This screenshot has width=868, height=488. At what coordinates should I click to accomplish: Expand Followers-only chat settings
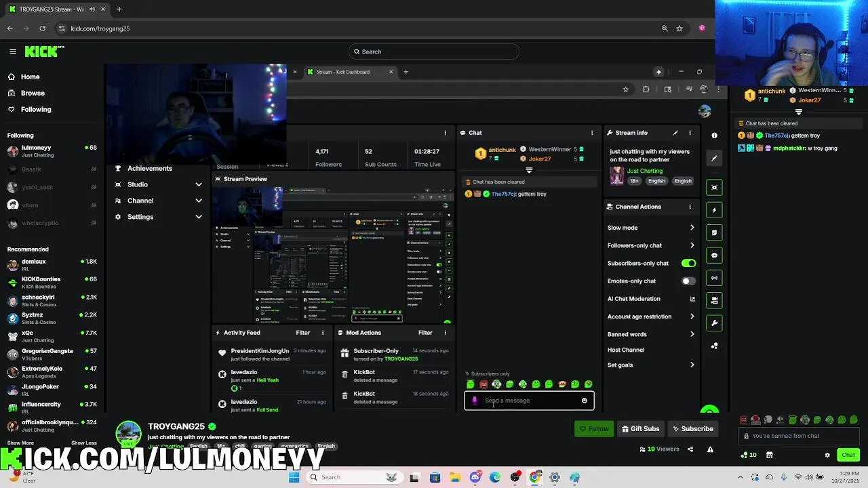point(651,245)
